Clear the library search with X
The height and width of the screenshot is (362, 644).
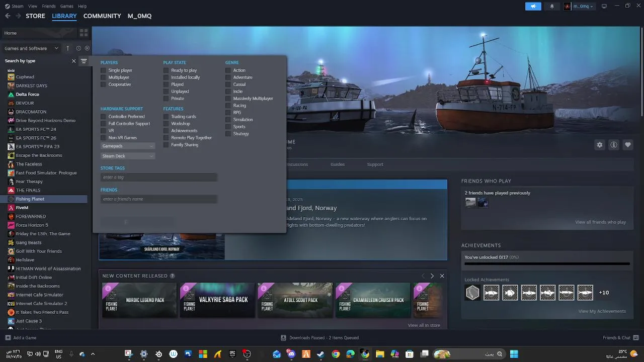(x=73, y=61)
